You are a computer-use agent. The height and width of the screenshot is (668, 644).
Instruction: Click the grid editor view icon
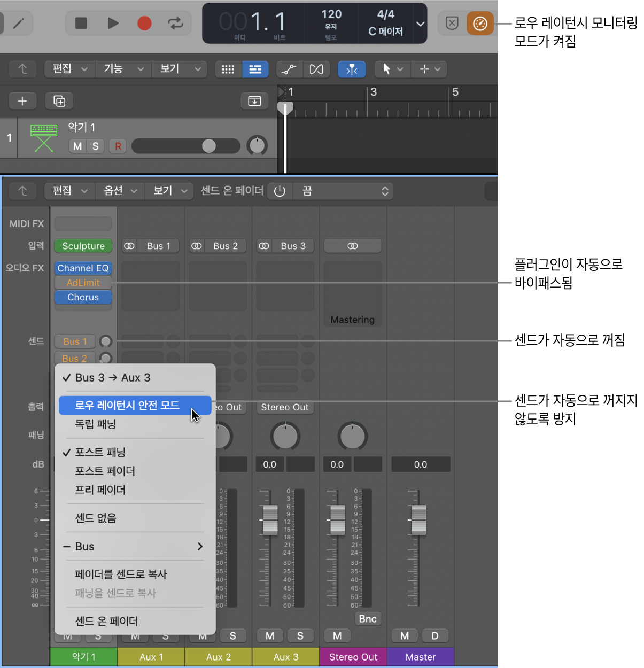tap(228, 69)
